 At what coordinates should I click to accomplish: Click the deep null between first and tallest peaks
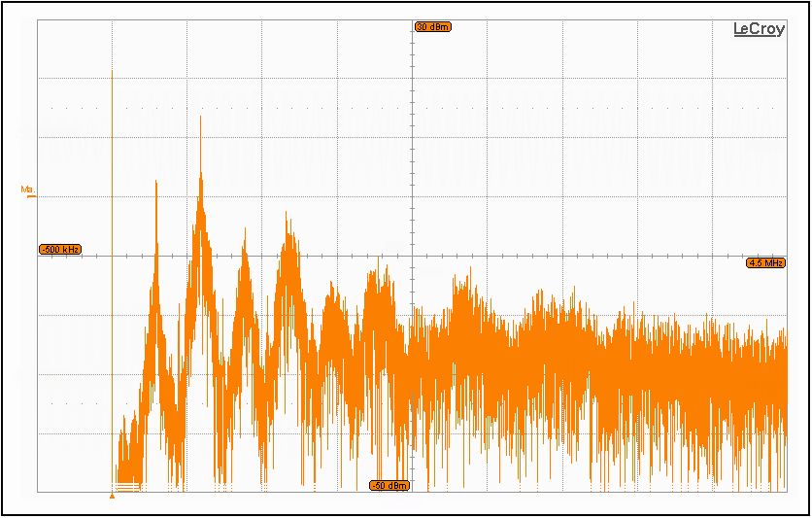pos(176,457)
